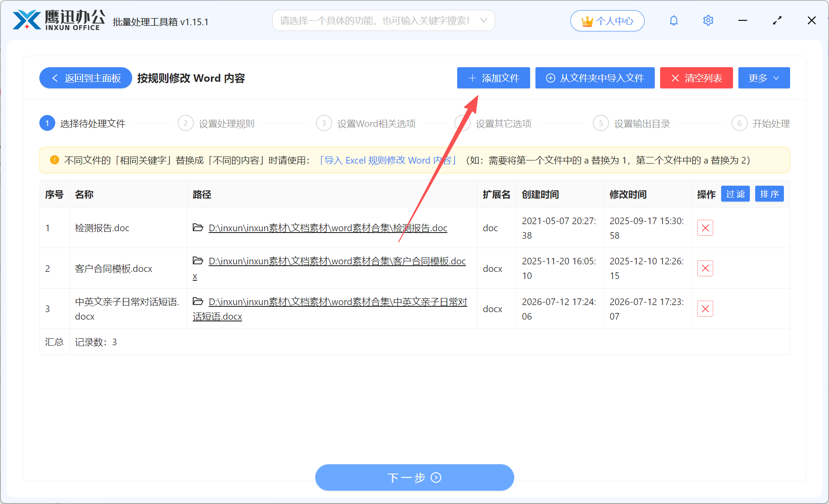Click the Inxun Office logo

pos(59,20)
